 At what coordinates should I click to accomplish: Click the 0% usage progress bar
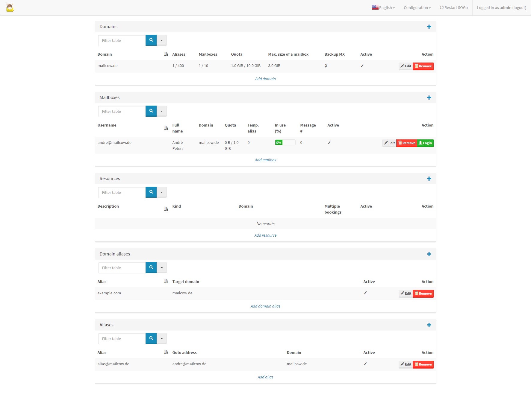(x=285, y=143)
